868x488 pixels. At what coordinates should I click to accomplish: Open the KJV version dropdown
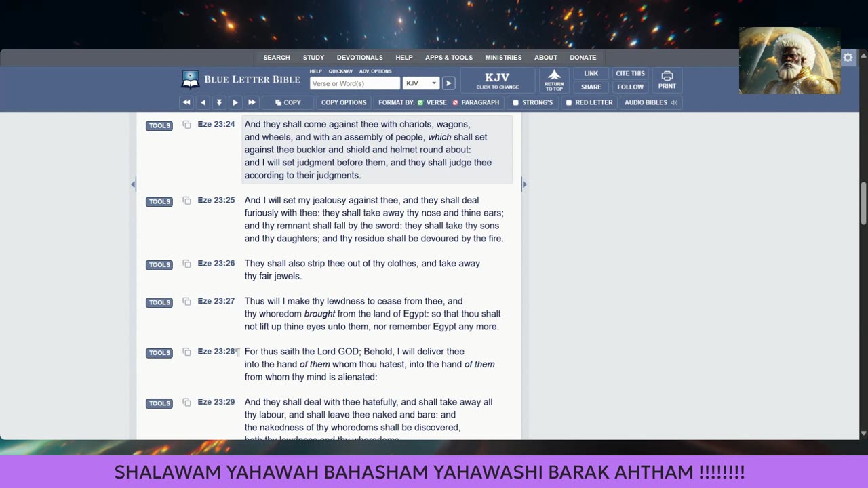(421, 83)
